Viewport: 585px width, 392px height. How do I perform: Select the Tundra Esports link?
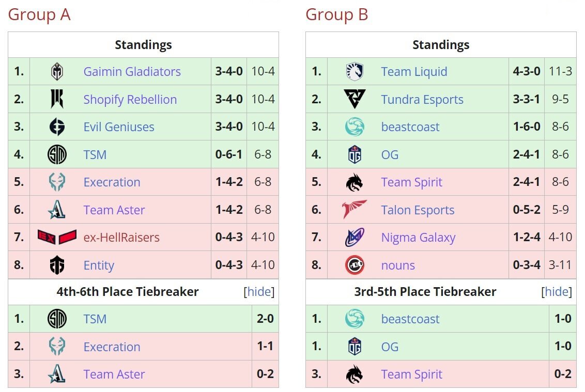pos(422,100)
